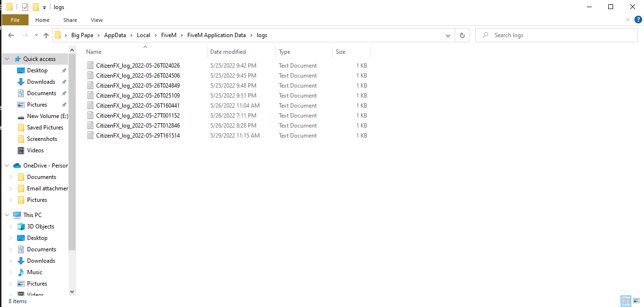Viewport: 644px width, 307px height.
Task: Click the FiveM breadcrumb
Action: click(x=169, y=35)
